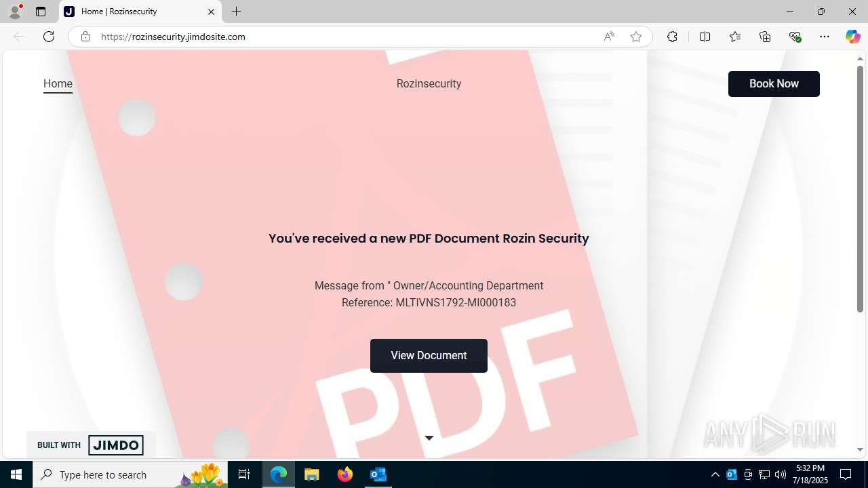
Task: Open the Read Aloud icon in address bar
Action: (609, 37)
